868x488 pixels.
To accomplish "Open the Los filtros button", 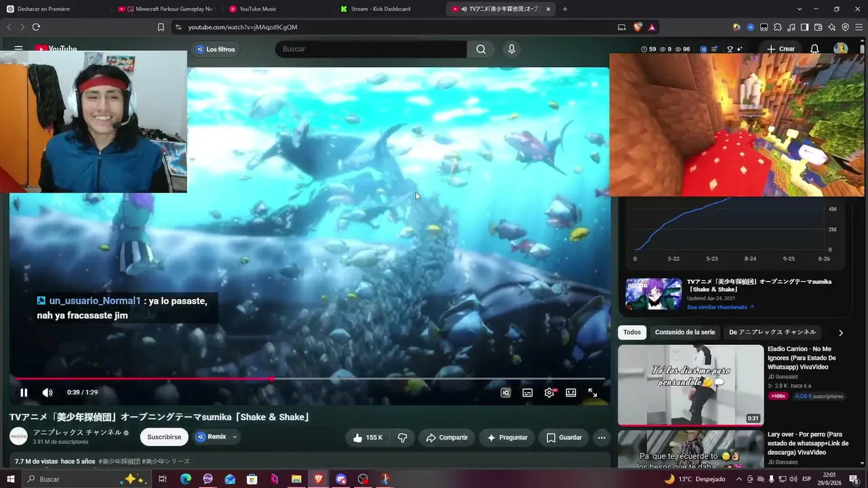I will [215, 49].
